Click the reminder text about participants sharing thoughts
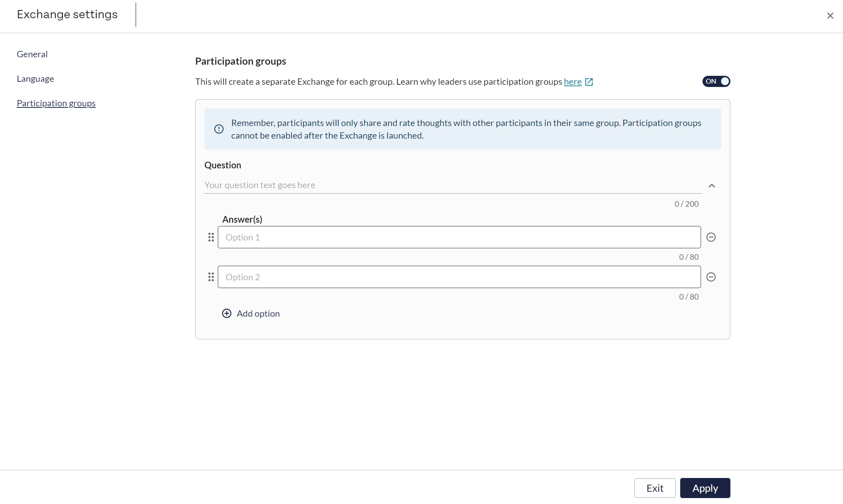The image size is (843, 504). click(x=466, y=129)
